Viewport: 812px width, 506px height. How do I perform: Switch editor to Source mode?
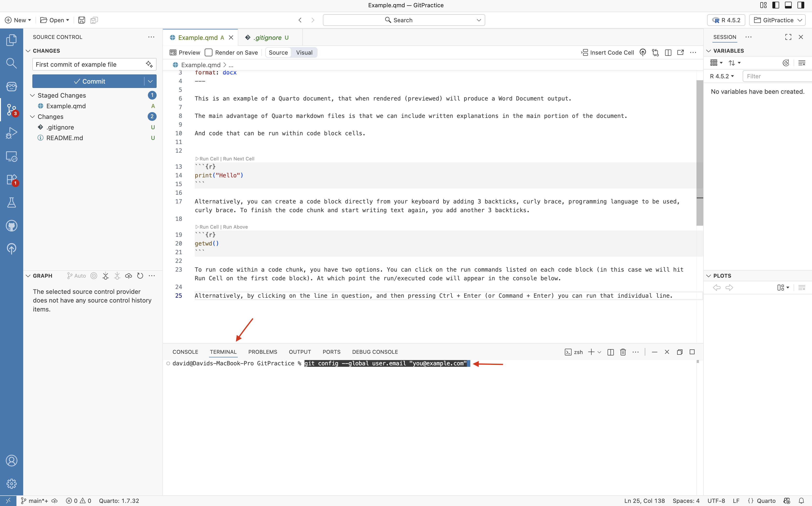coord(278,52)
